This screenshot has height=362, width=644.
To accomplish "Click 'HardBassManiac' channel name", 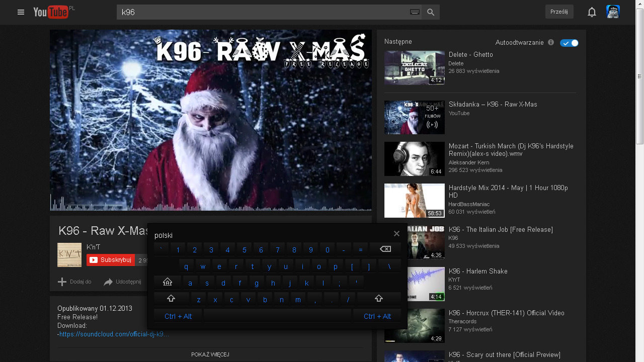I will 469,204.
